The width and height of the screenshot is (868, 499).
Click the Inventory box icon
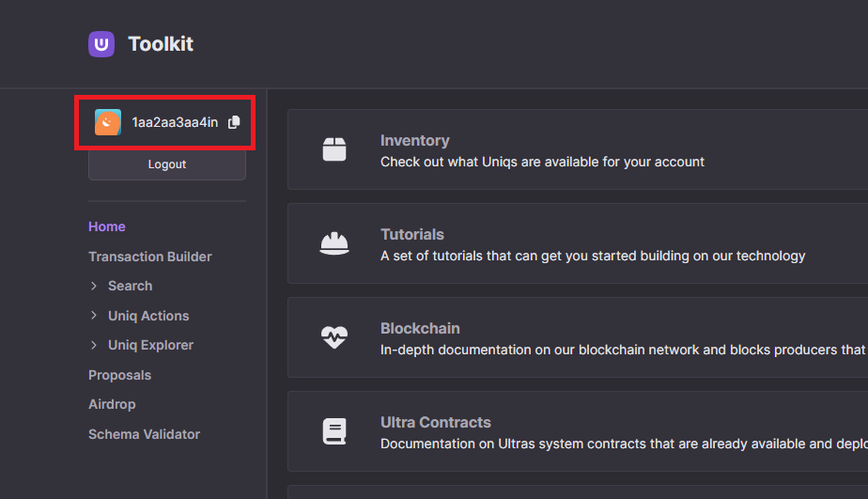(x=334, y=149)
